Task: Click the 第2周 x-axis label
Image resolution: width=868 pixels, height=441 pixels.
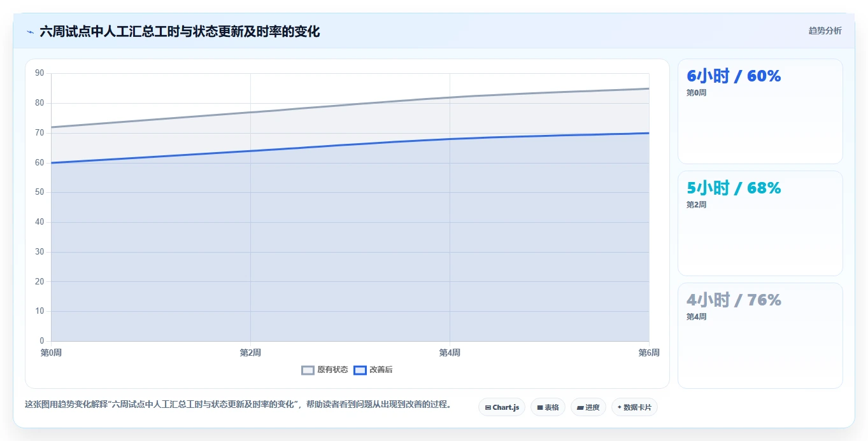Action: pyautogui.click(x=250, y=353)
